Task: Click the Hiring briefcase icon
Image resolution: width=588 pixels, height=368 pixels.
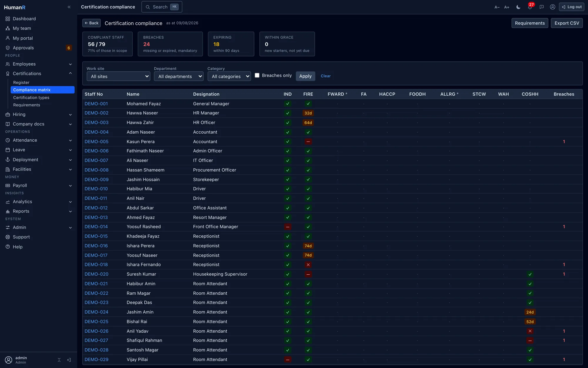Action: [8, 114]
